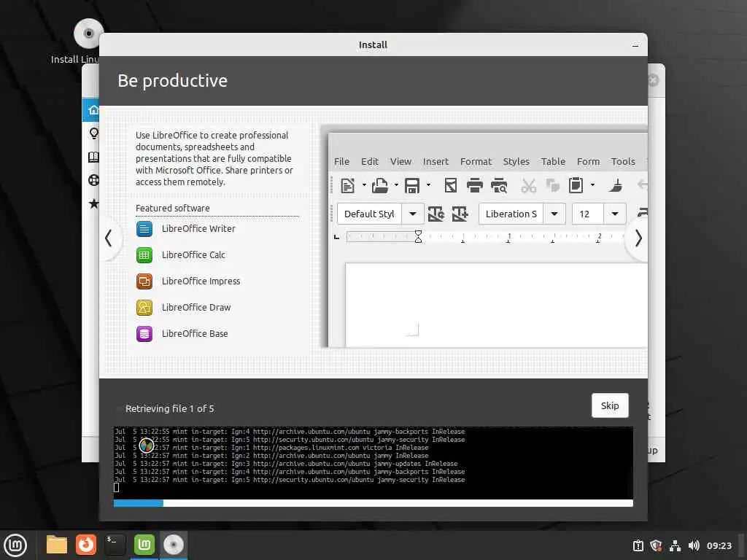
Task: Expand the font name dropdown arrow
Action: pyautogui.click(x=554, y=214)
